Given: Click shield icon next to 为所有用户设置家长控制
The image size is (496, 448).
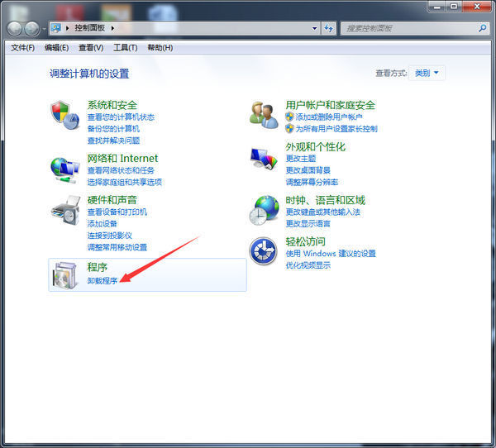Looking at the screenshot, I should [x=289, y=128].
